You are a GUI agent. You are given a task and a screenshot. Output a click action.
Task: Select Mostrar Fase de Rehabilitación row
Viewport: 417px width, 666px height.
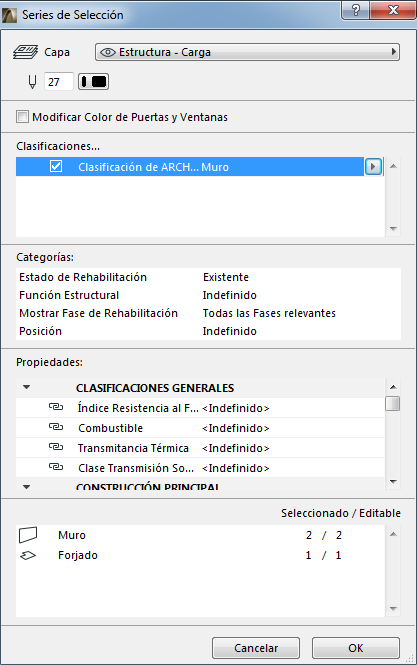coord(208,313)
